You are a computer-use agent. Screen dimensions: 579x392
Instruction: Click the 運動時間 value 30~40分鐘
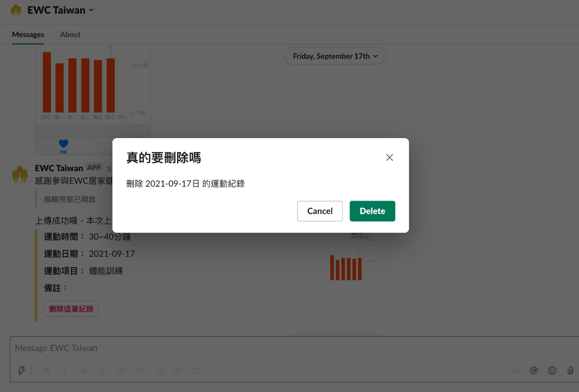coord(110,237)
